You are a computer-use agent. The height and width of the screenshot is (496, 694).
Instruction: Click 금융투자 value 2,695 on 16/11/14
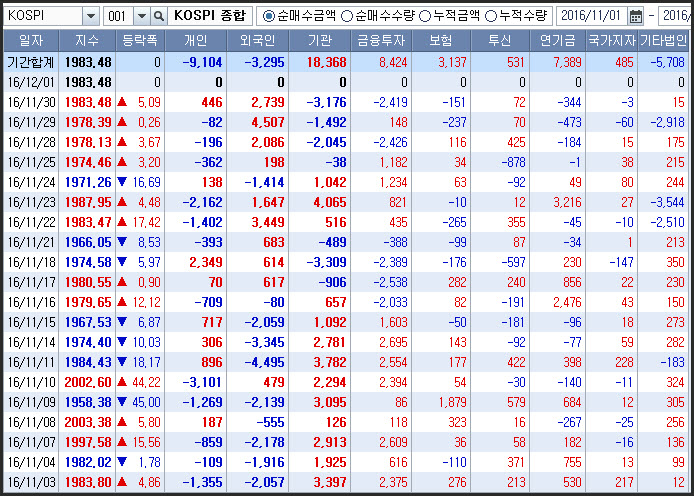pos(393,342)
